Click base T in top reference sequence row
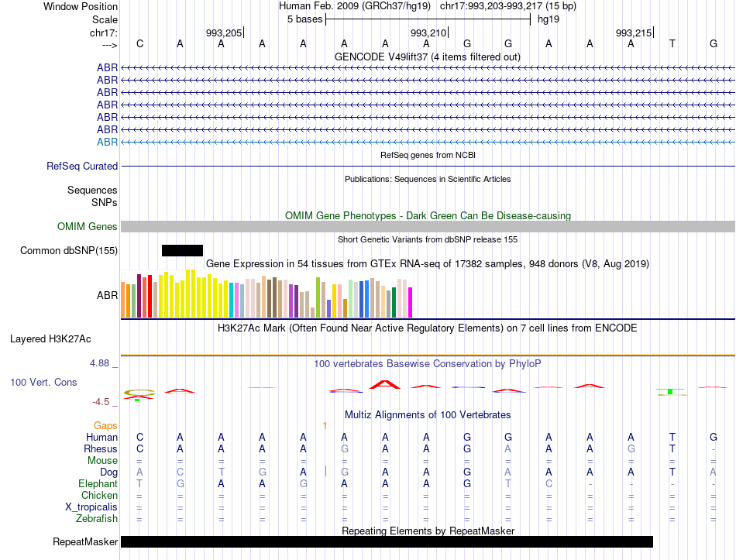736x560 pixels. point(672,43)
